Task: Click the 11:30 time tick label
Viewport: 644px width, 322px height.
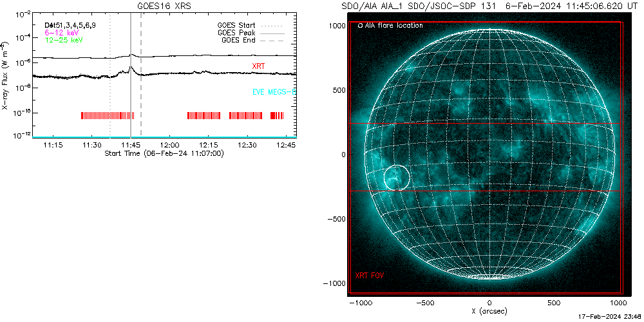Action: tap(91, 146)
